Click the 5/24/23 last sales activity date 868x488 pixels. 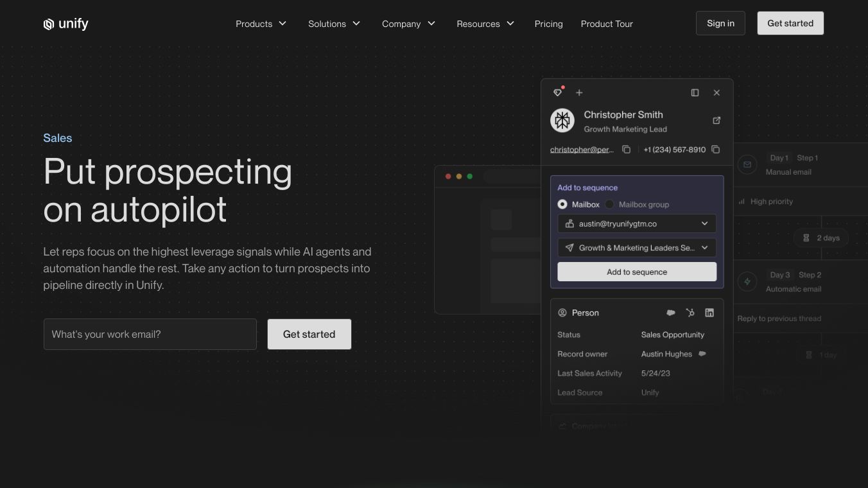655,373
